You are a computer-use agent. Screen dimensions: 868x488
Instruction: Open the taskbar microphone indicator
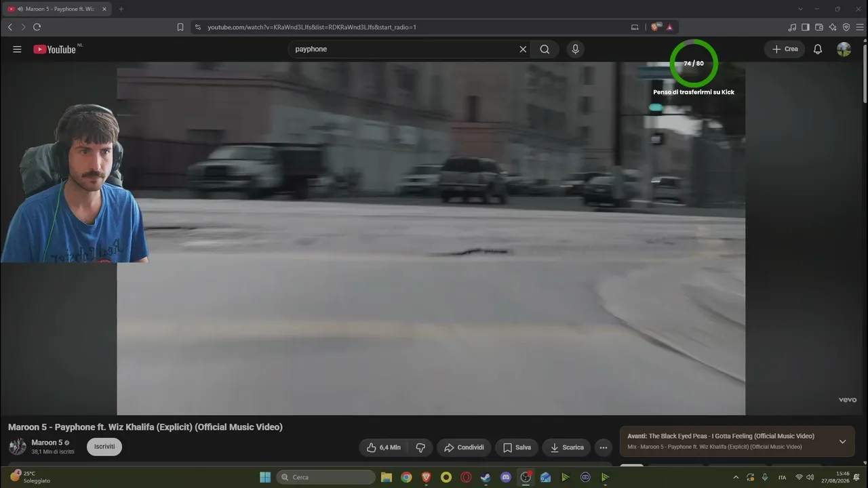pos(765,477)
